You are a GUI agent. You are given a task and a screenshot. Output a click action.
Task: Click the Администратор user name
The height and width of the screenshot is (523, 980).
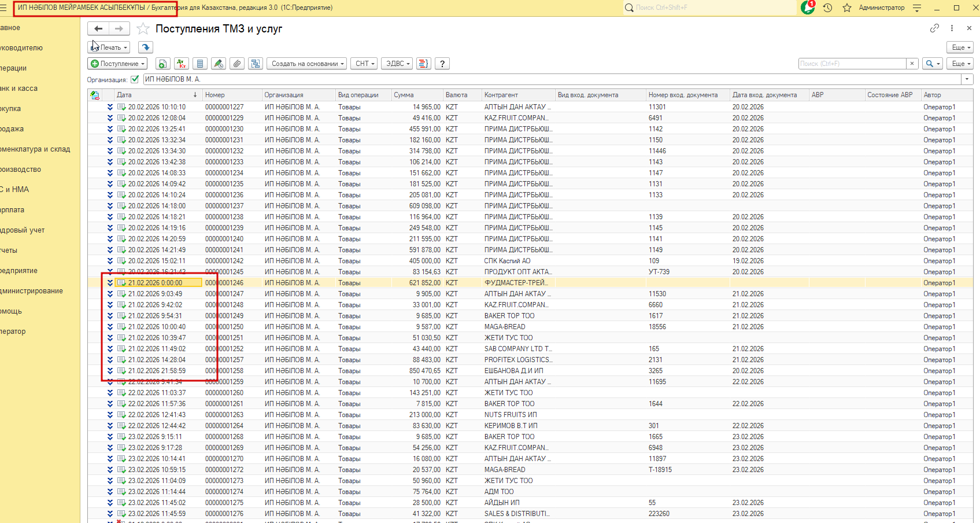point(881,8)
